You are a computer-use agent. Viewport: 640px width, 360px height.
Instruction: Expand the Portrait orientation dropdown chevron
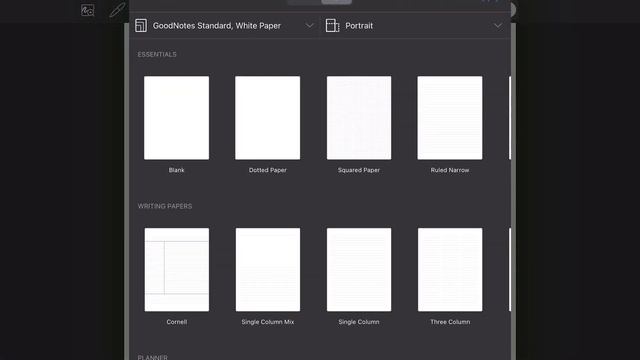pos(498,26)
